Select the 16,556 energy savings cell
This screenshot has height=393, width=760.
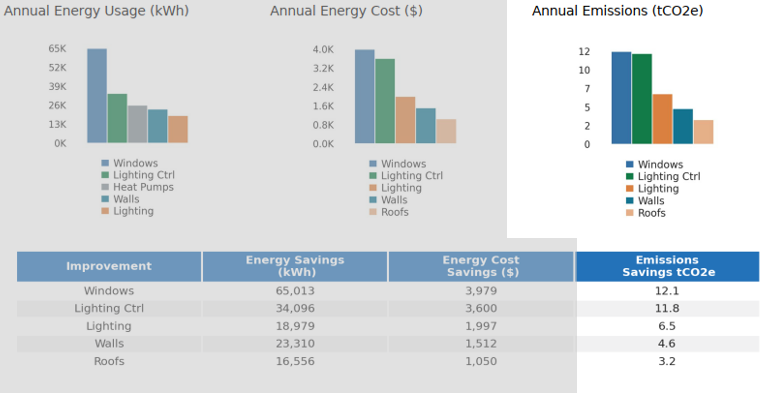point(295,361)
